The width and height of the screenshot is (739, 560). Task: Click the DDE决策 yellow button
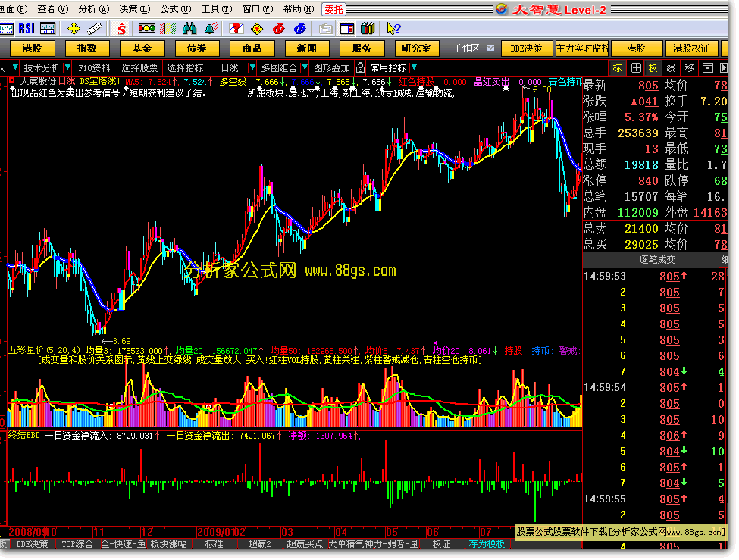(x=527, y=48)
